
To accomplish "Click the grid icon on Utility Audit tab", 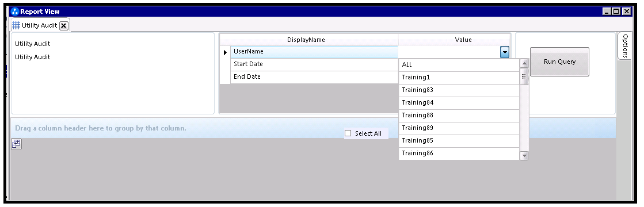I will 16,25.
